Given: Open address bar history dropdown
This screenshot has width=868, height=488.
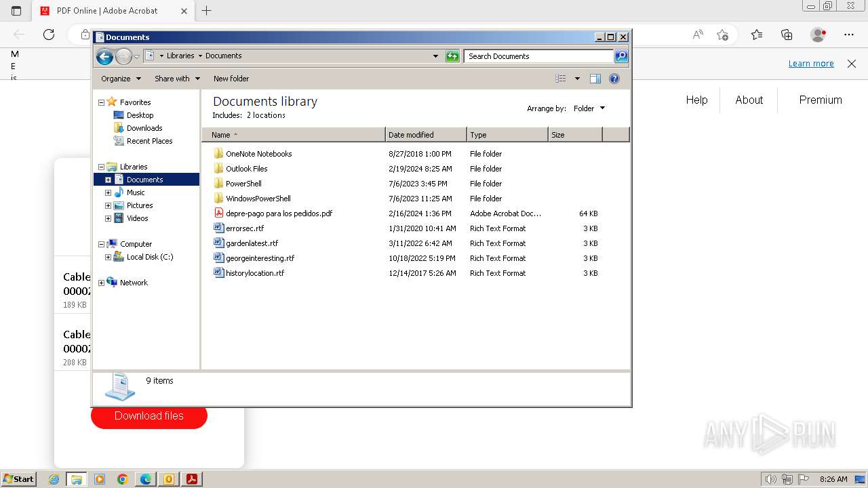Looking at the screenshot, I should pos(435,56).
